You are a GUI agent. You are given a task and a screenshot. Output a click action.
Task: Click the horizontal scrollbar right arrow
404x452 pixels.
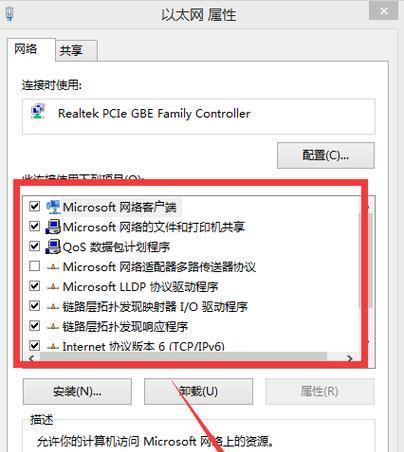click(349, 359)
